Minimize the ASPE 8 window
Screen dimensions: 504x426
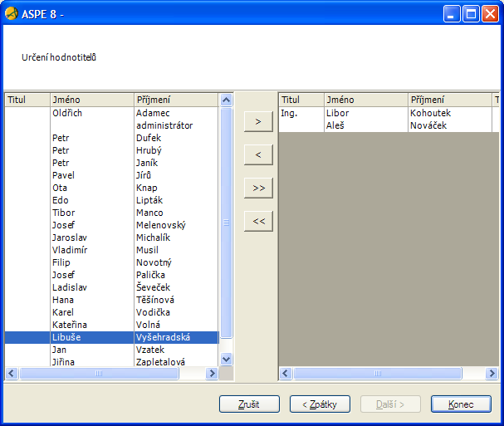click(x=452, y=14)
